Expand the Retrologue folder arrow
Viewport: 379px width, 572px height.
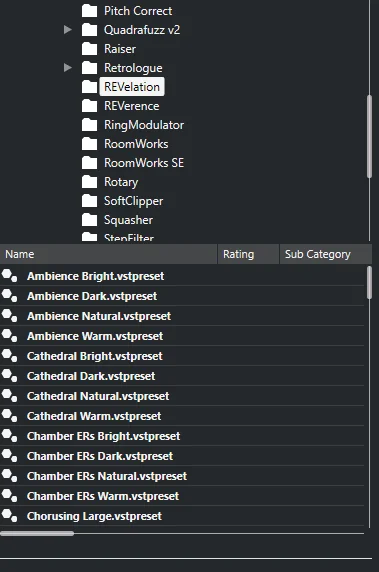tap(67, 67)
